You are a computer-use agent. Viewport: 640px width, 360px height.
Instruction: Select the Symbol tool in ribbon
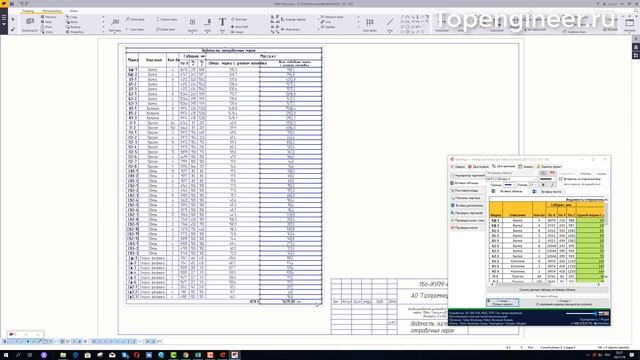pos(193,24)
